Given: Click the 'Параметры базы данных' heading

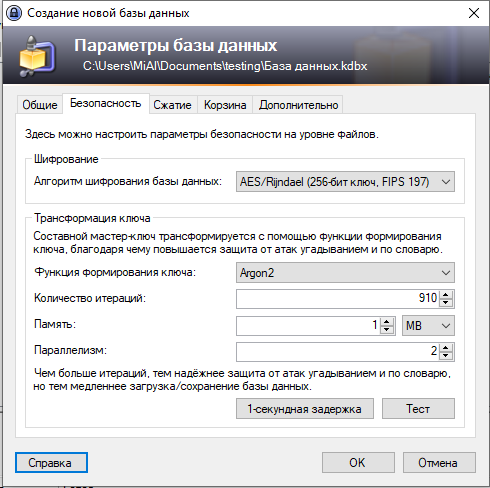Looking at the screenshot, I should point(175,45).
